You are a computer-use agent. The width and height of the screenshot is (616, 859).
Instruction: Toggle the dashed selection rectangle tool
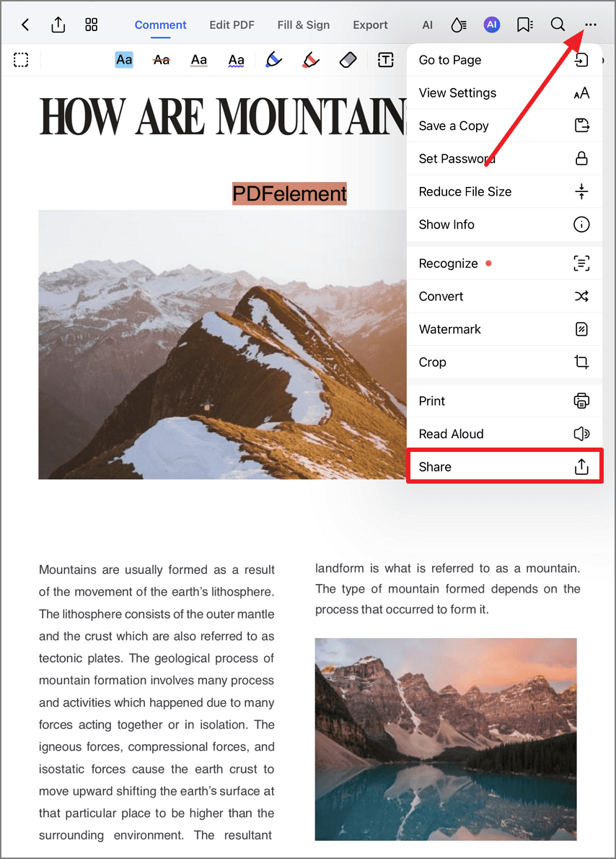pyautogui.click(x=21, y=60)
